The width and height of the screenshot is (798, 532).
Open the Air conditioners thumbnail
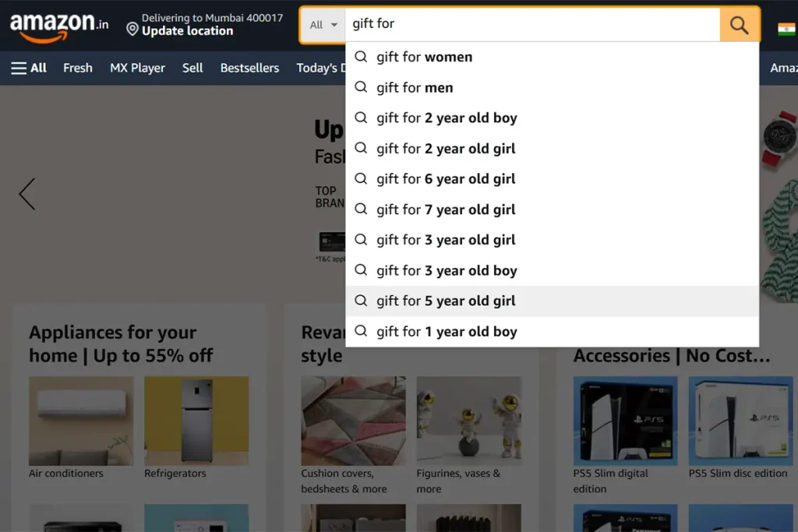(x=81, y=421)
